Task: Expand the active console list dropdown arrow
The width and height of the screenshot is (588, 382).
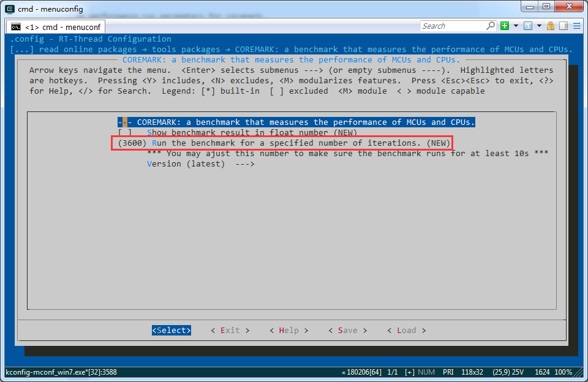Action: pos(539,26)
